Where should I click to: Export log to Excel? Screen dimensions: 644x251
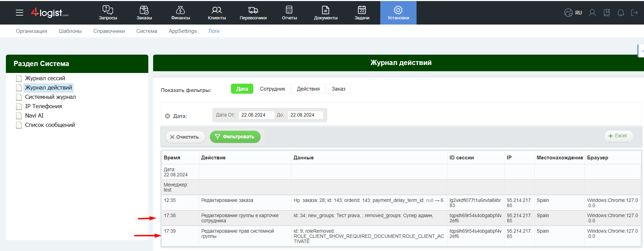[618, 136]
